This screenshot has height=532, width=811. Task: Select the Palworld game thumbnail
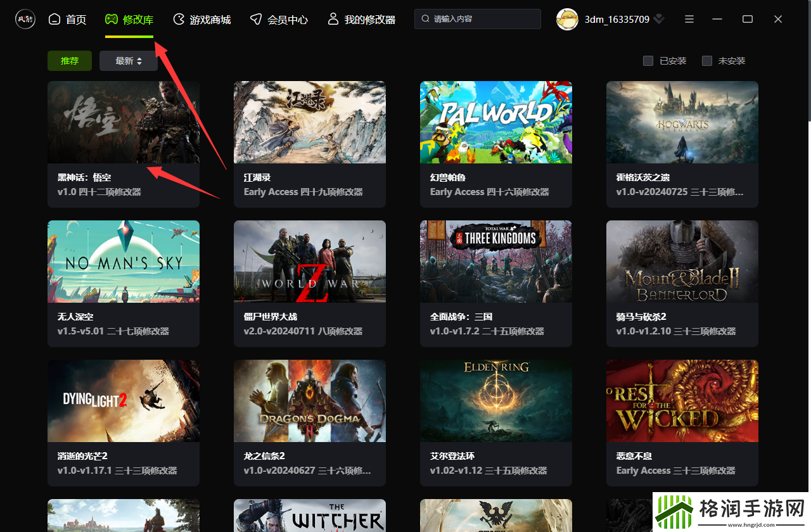point(496,122)
